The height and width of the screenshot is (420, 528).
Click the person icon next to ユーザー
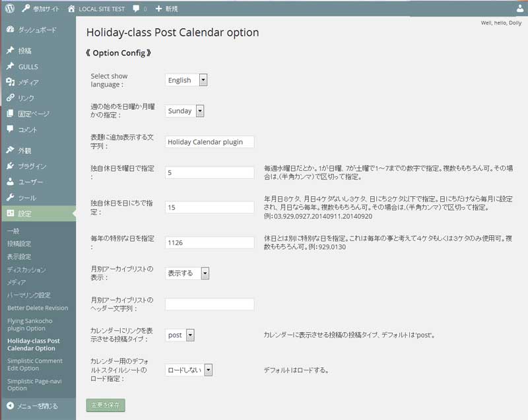[x=11, y=182]
